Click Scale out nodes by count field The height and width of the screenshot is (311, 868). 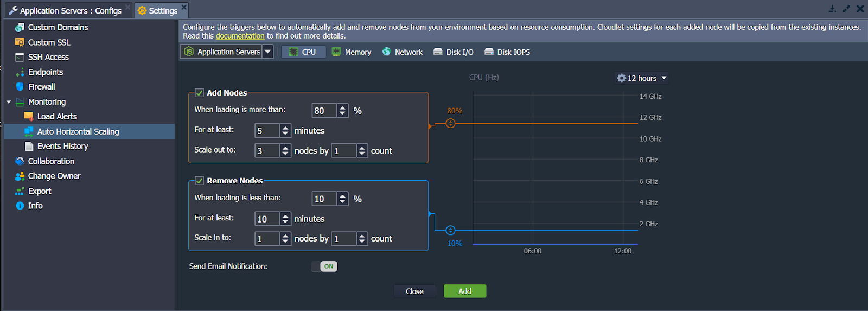[344, 150]
